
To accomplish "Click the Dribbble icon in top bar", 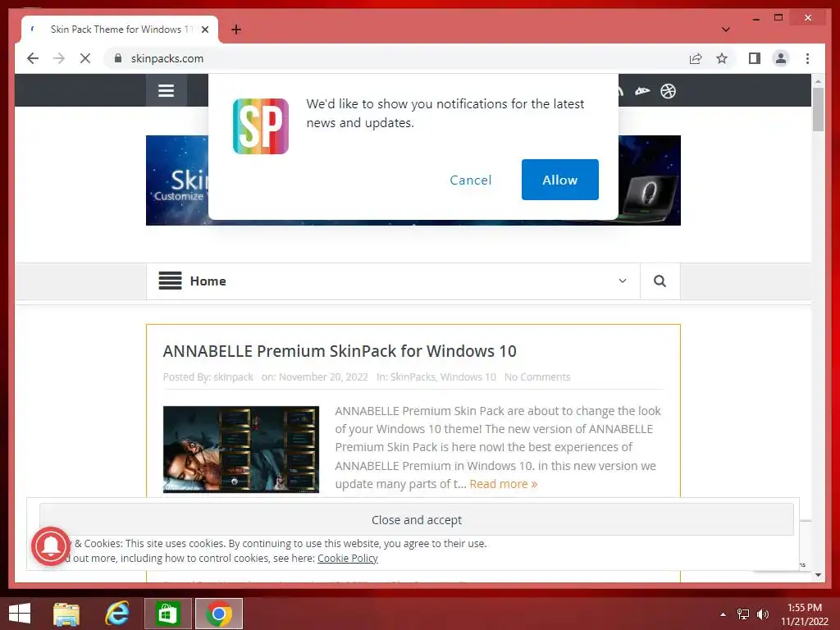I will (x=668, y=91).
